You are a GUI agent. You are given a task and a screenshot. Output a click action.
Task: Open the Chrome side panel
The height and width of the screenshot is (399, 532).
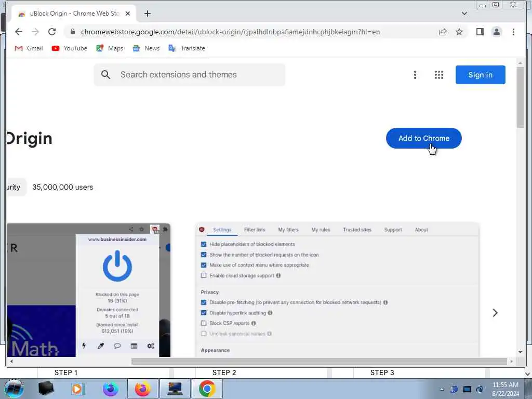tap(480, 32)
